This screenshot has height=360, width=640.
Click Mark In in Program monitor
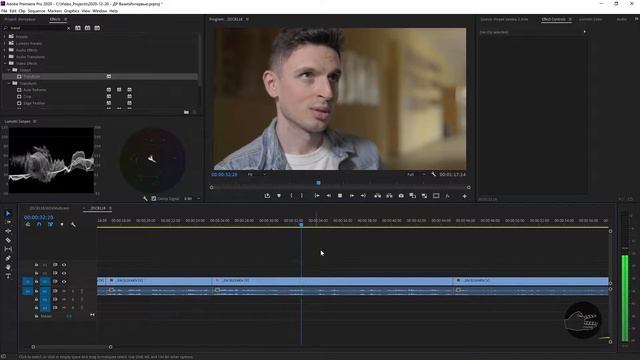pos(291,196)
